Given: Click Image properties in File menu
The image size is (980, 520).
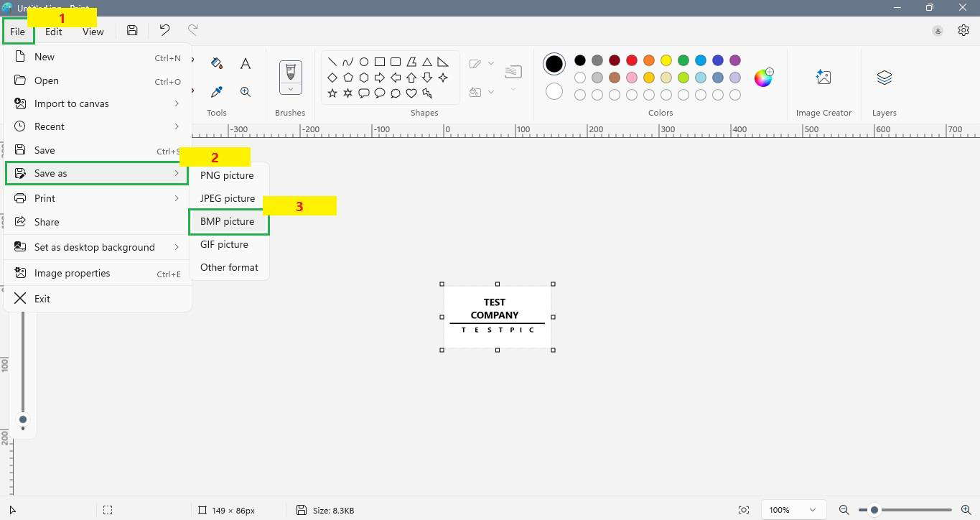Looking at the screenshot, I should pyautogui.click(x=73, y=273).
